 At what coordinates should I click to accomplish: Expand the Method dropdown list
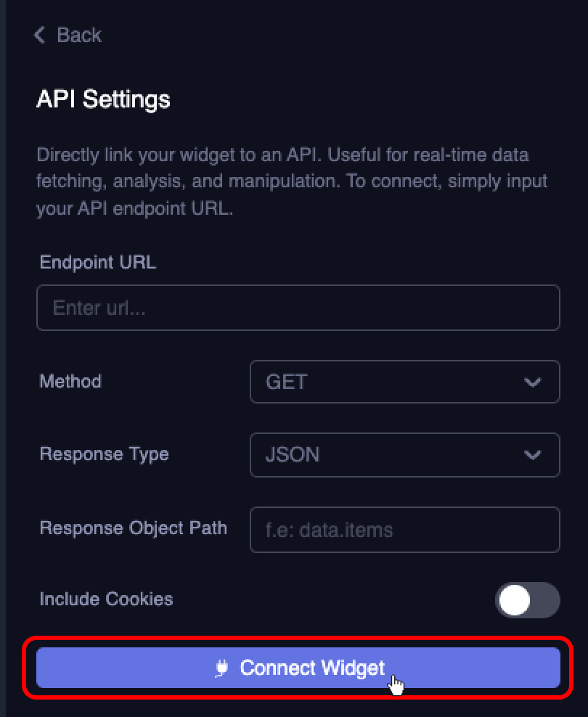tap(404, 382)
